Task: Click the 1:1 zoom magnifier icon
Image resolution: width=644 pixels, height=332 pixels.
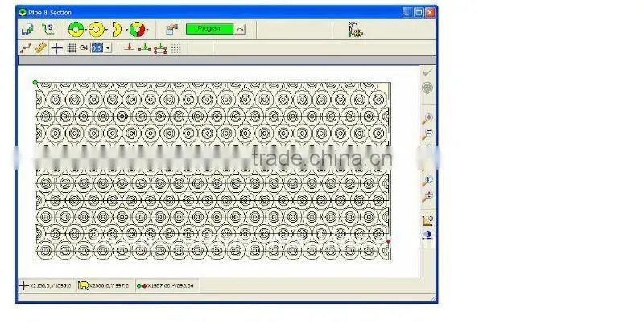Action: point(427,181)
